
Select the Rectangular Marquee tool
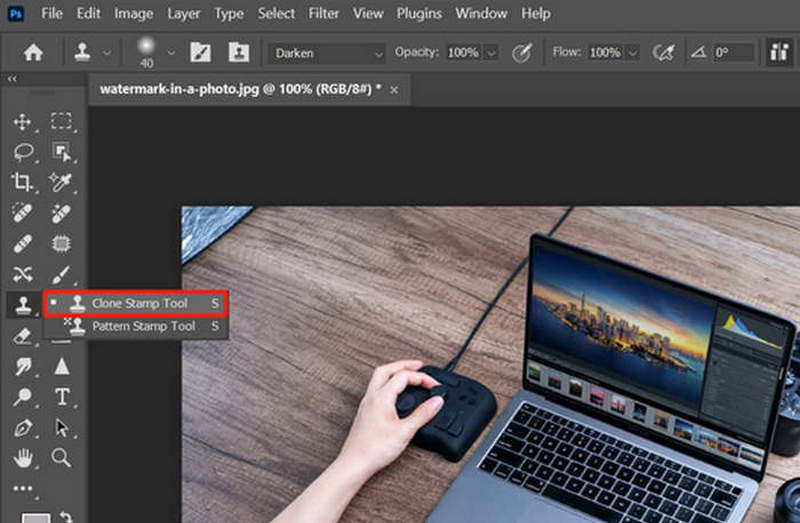(x=61, y=121)
